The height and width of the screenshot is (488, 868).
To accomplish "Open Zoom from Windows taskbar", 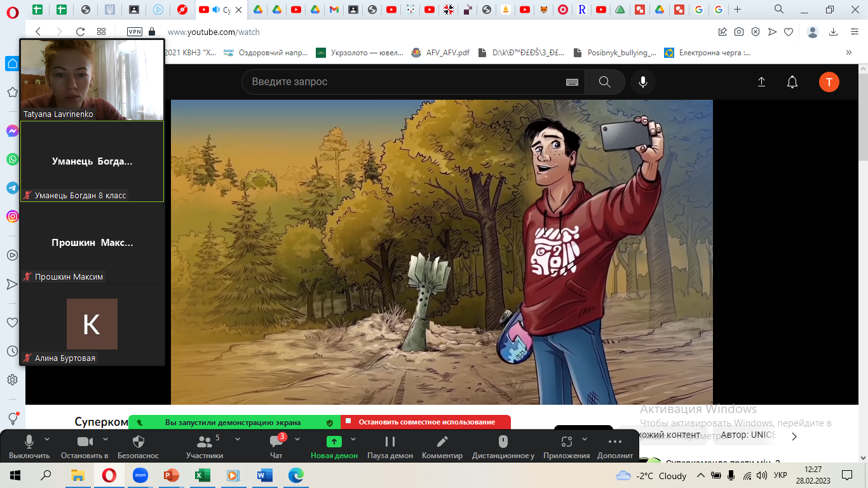I will click(140, 475).
